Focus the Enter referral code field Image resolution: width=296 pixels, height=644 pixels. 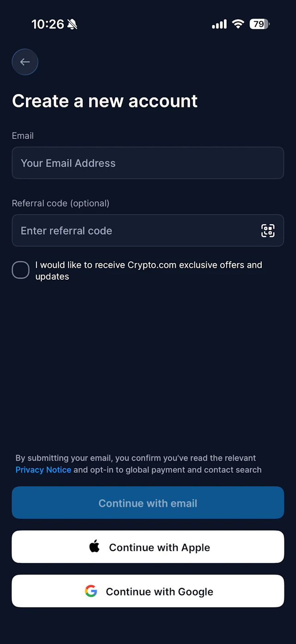[148, 231]
